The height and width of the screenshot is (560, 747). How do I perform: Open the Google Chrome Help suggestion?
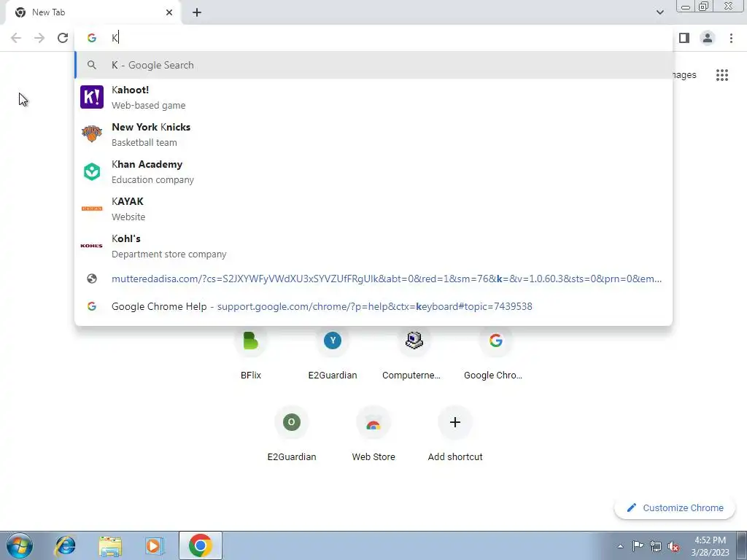coord(373,306)
